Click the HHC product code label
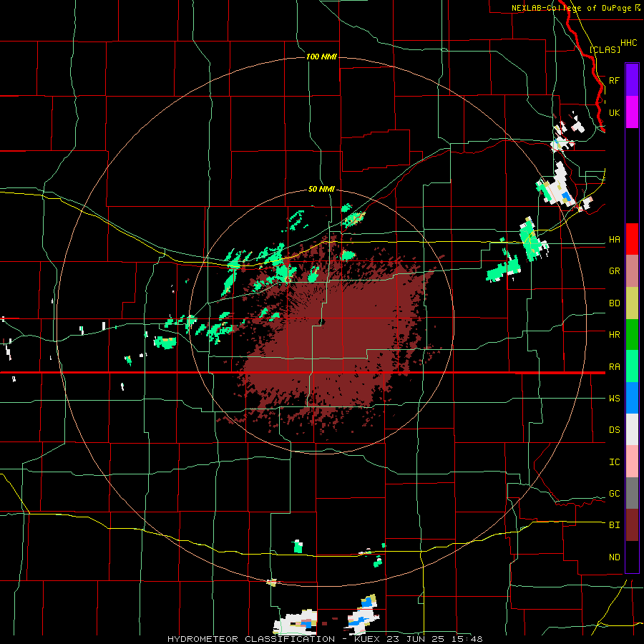The width and height of the screenshot is (644, 644). 628,43
